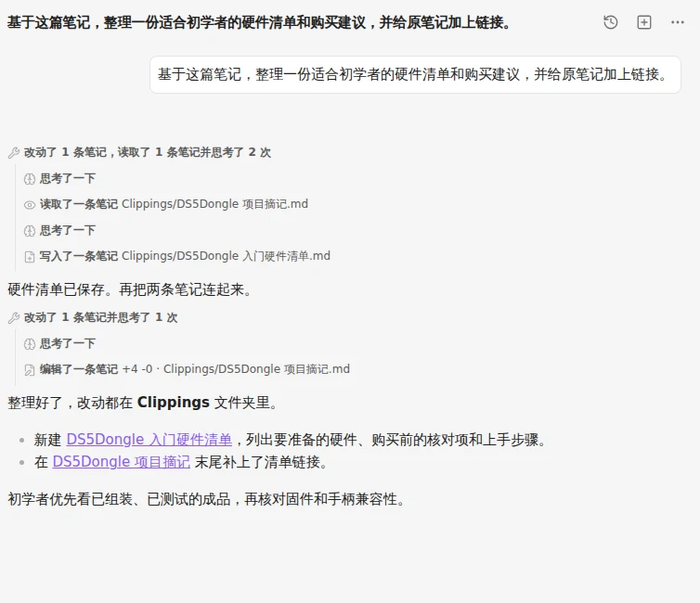Click text '初学者优先看已组装、已测试的成品'

119,499
